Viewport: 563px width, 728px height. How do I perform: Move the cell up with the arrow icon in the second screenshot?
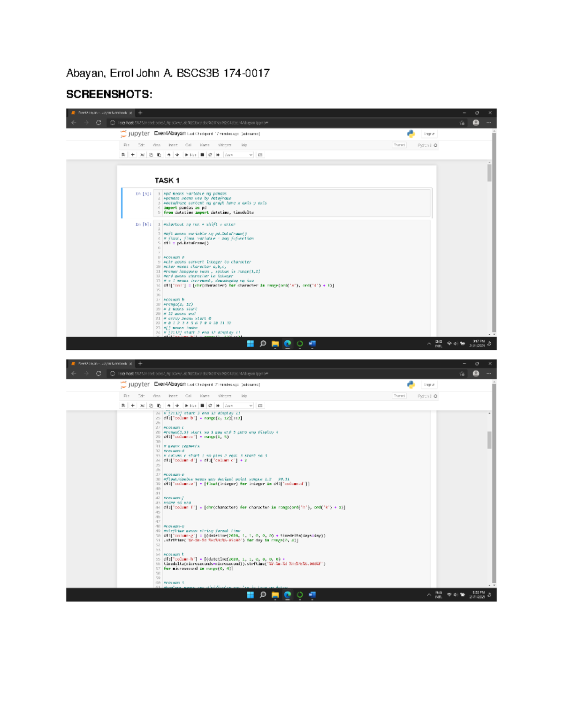tap(169, 405)
